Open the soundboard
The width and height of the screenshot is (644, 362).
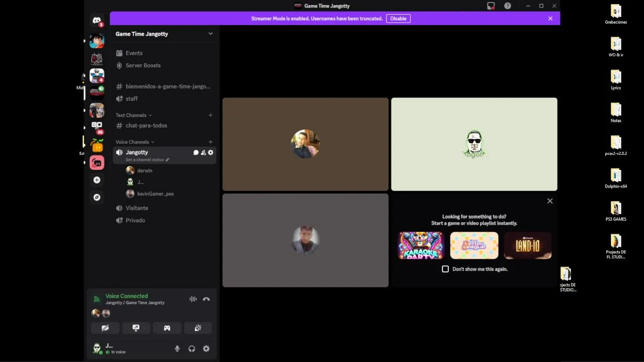point(198,328)
